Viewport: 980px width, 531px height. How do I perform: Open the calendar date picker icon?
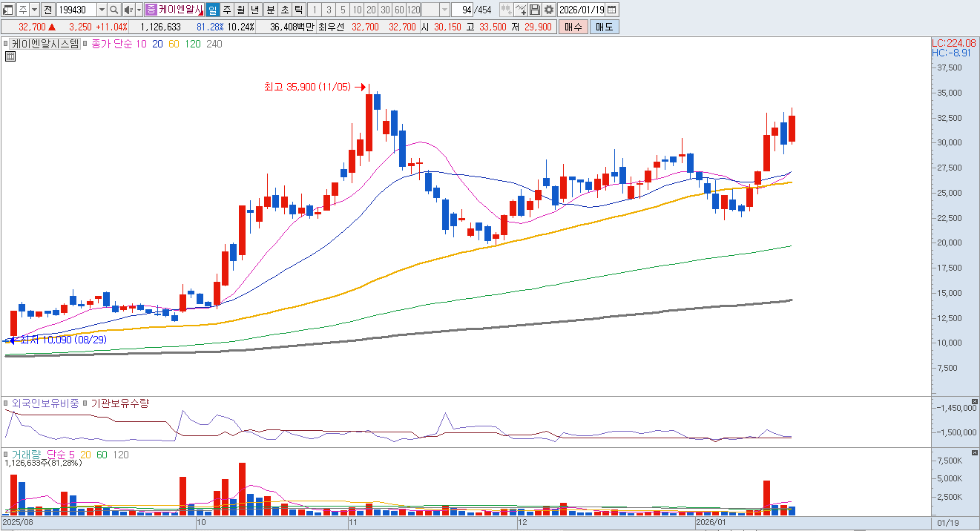coord(612,10)
